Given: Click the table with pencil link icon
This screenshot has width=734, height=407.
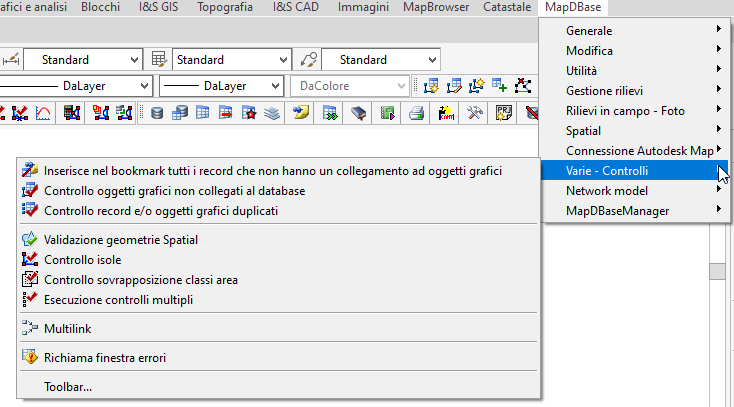Looking at the screenshot, I should pyautogui.click(x=454, y=86).
